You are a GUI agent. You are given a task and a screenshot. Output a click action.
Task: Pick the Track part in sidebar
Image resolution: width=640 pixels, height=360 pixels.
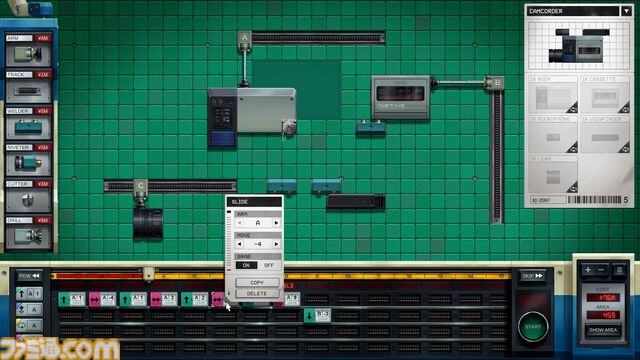coord(28,87)
